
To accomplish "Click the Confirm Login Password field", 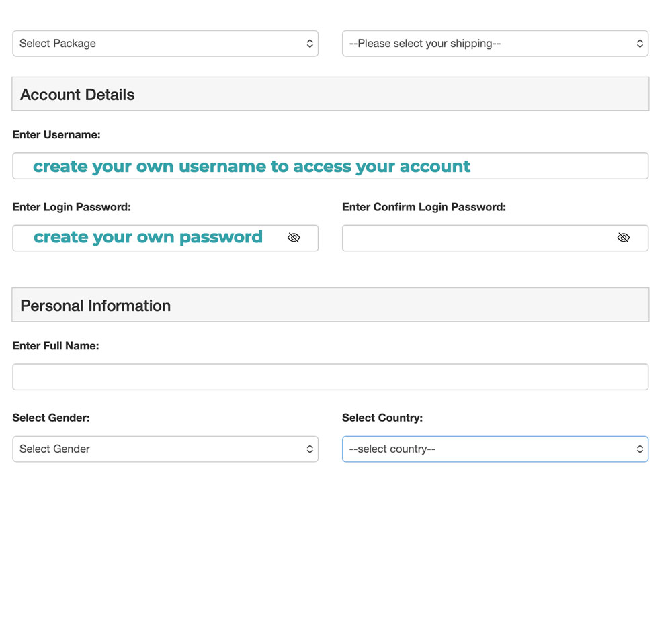I will click(x=495, y=238).
